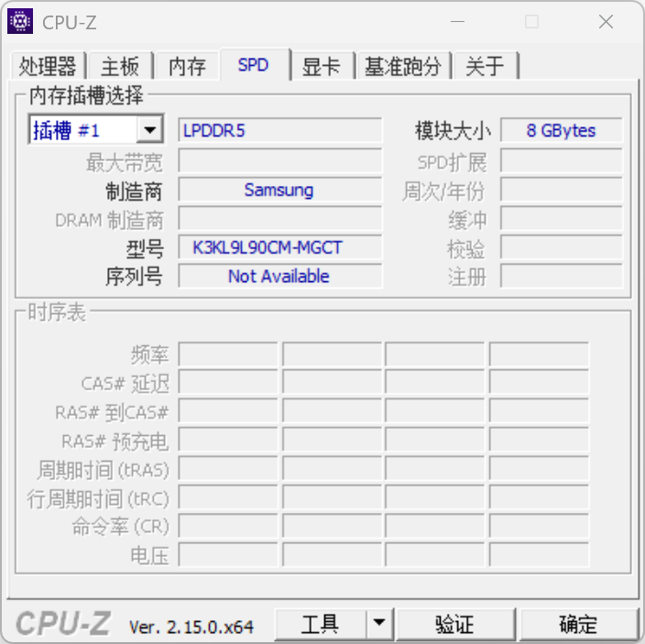Show the 关于 tab
The height and width of the screenshot is (644, 645).
[x=485, y=66]
